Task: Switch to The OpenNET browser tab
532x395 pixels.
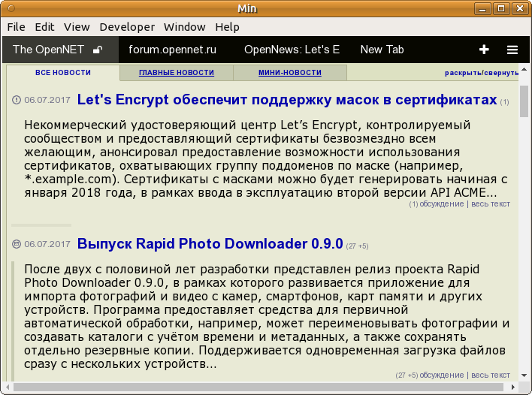Action: (60, 50)
